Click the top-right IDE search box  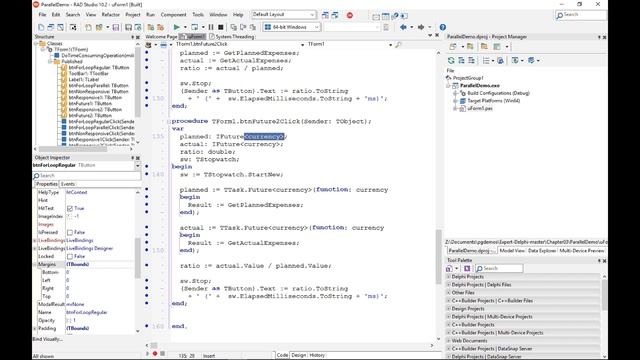click(x=581, y=15)
